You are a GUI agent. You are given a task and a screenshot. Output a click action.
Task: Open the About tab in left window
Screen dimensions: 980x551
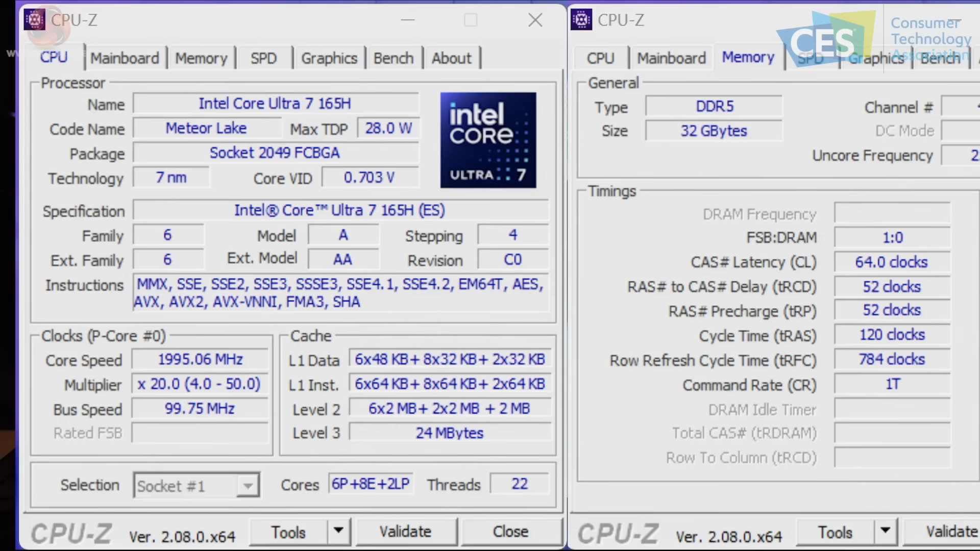[452, 58]
